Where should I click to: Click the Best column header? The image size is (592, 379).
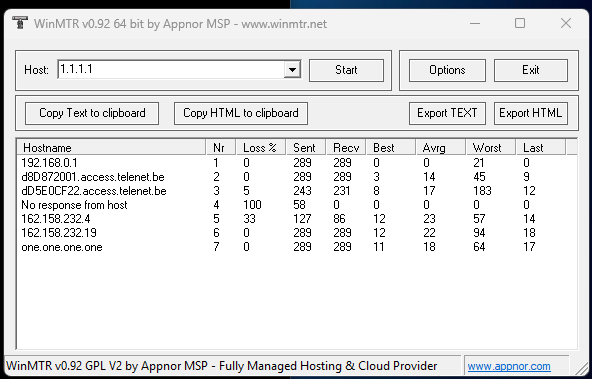pos(391,148)
